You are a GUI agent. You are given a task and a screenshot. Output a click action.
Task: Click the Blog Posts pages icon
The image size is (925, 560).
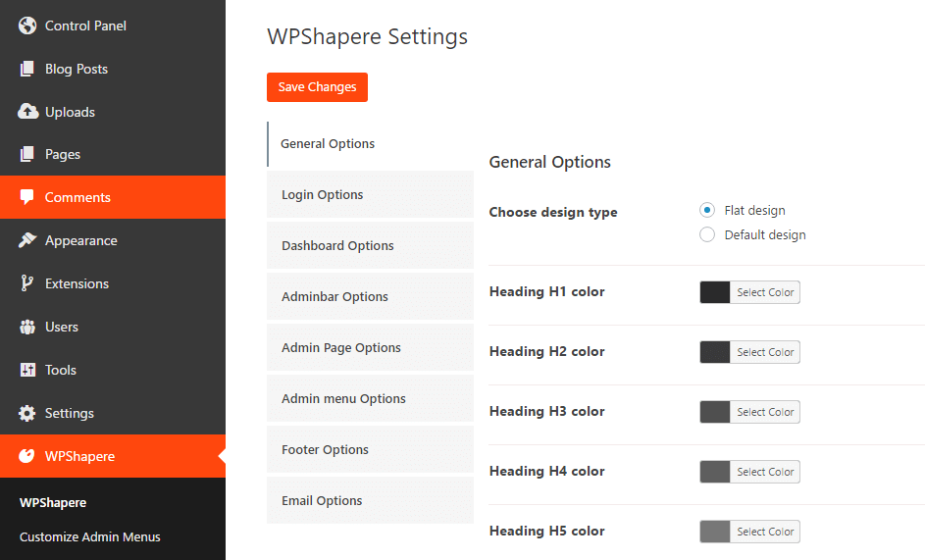pos(27,69)
